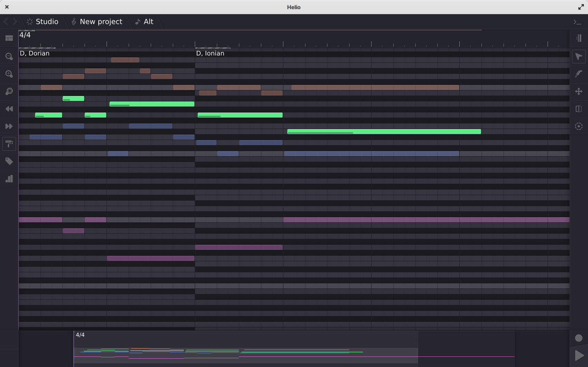Choose the knife/slice edit mode icon
The width and height of the screenshot is (588, 367).
(579, 109)
